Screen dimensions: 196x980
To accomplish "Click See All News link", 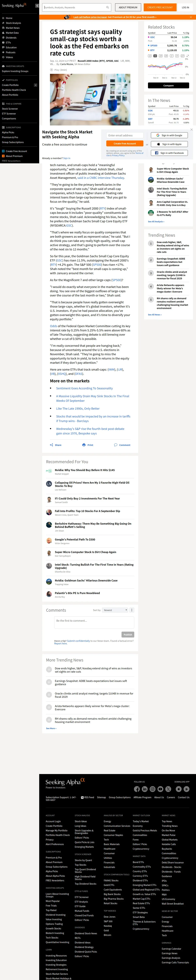I will (155, 315).
